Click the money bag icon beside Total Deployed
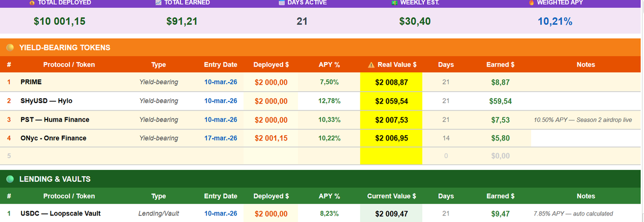Viewport: 644px width, 222px height. pos(32,3)
